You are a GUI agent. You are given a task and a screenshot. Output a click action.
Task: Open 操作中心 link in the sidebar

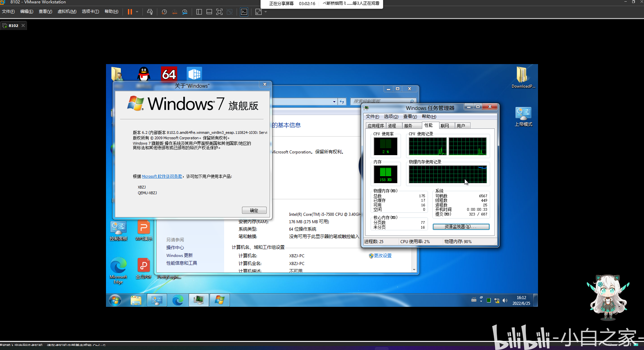tap(175, 247)
